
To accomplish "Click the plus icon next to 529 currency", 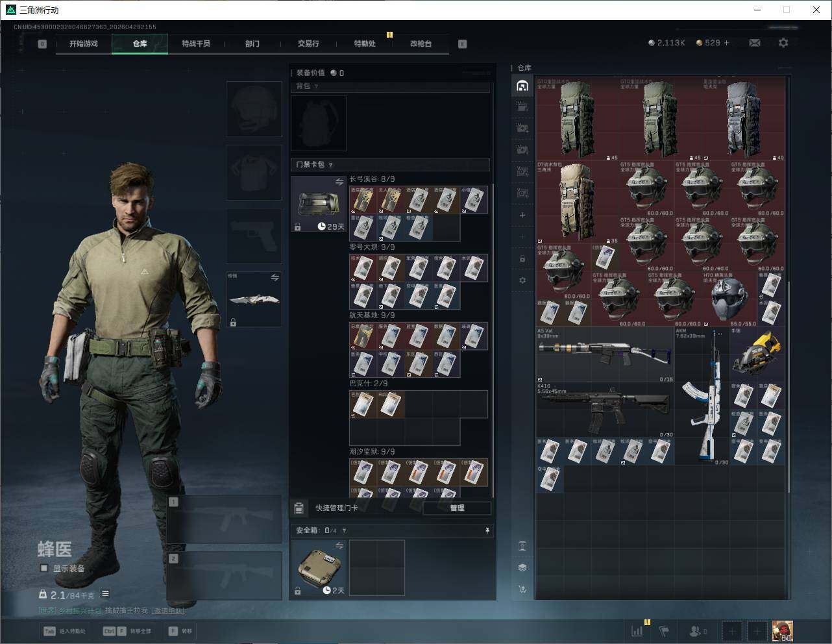I will tap(726, 43).
